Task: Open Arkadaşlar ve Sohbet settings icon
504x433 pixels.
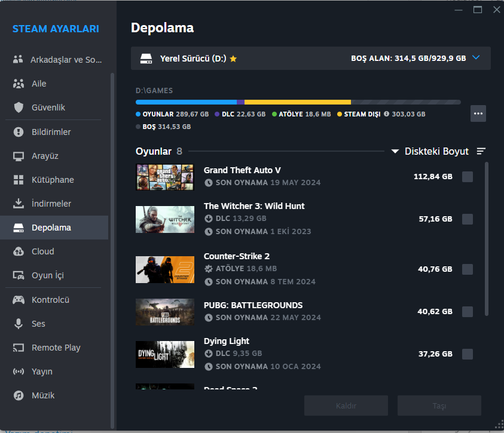Action: (x=18, y=59)
